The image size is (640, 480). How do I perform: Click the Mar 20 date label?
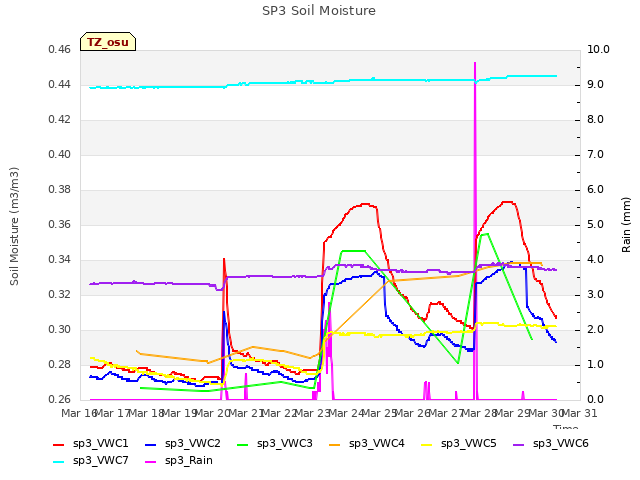(x=212, y=414)
